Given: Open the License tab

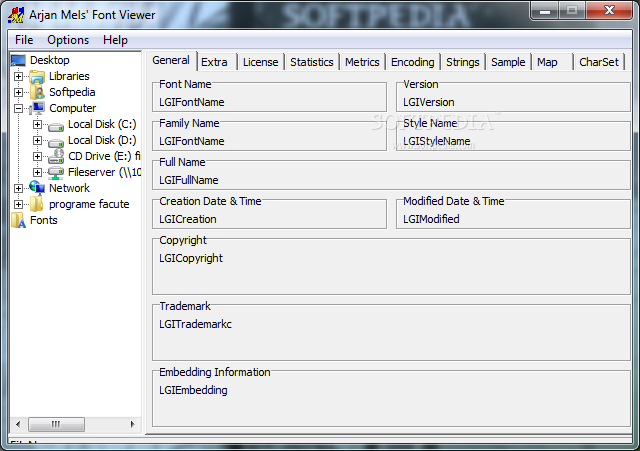Looking at the screenshot, I should point(260,62).
